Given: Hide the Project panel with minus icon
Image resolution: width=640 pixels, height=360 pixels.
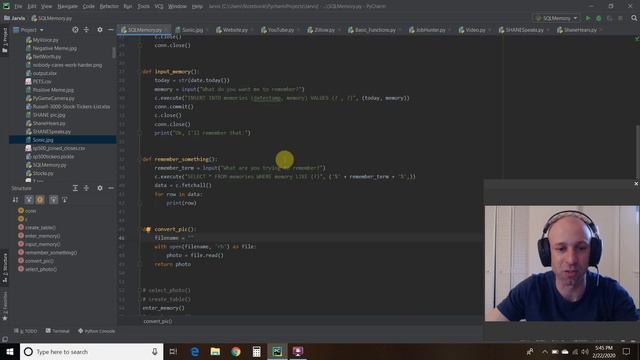Looking at the screenshot, I should [x=111, y=30].
